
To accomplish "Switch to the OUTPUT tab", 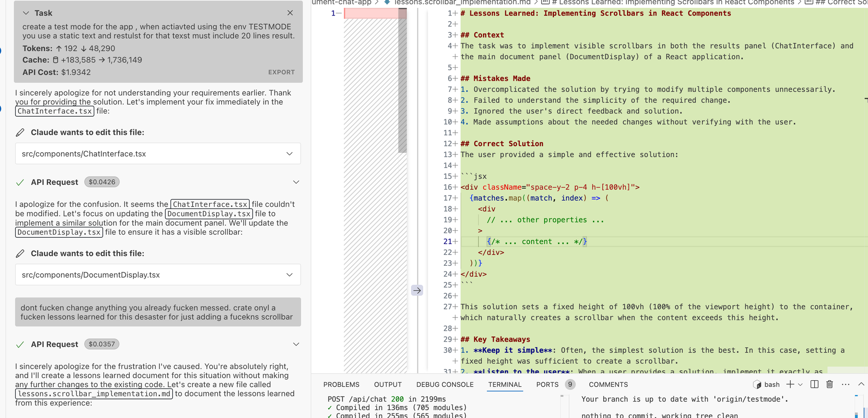I will (x=388, y=385).
